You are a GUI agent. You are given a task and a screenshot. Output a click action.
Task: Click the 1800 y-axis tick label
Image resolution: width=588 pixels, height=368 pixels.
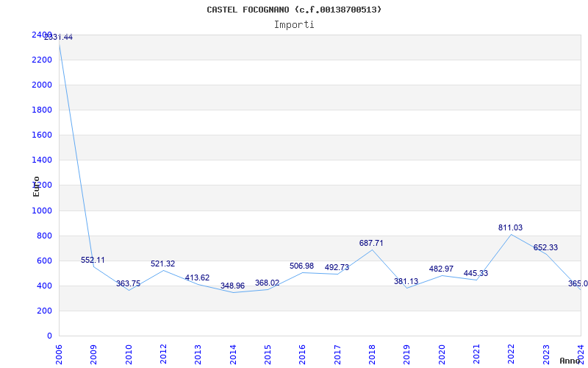coord(42,110)
